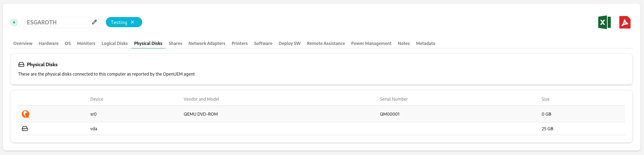Remove the Testing tag with the X

(x=133, y=22)
